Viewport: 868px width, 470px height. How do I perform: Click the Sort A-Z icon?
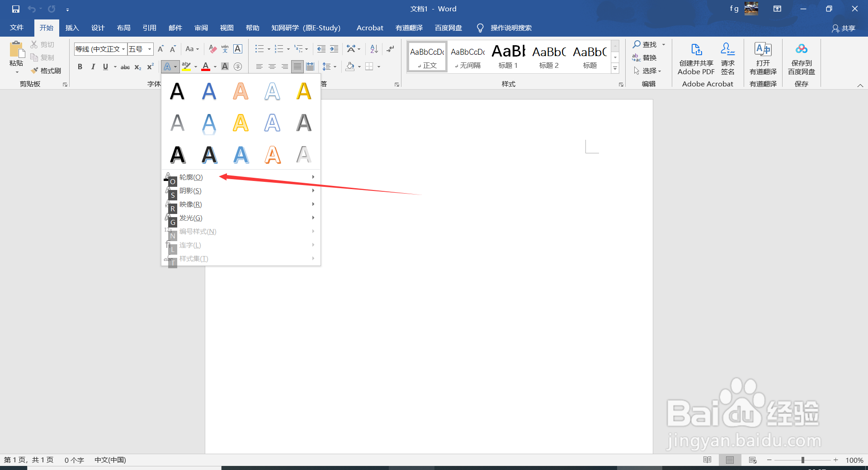[x=374, y=49]
